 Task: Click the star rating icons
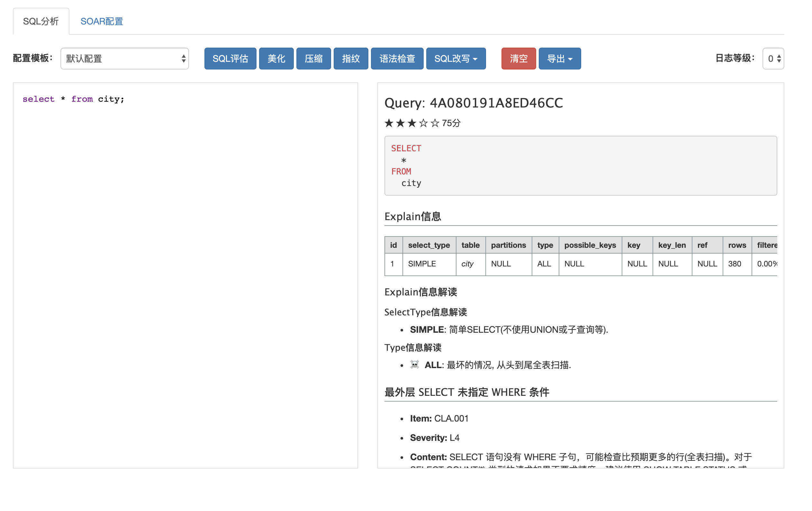coord(411,123)
